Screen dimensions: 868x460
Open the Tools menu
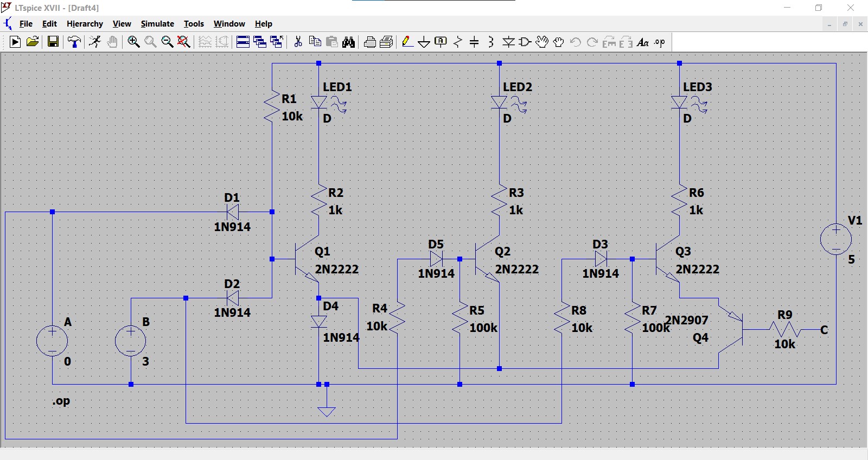[194, 24]
